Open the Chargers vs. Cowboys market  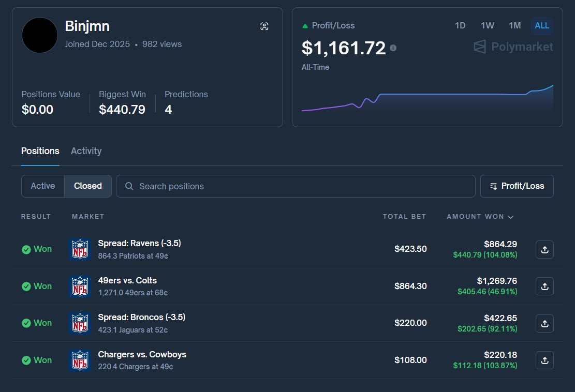pos(142,355)
